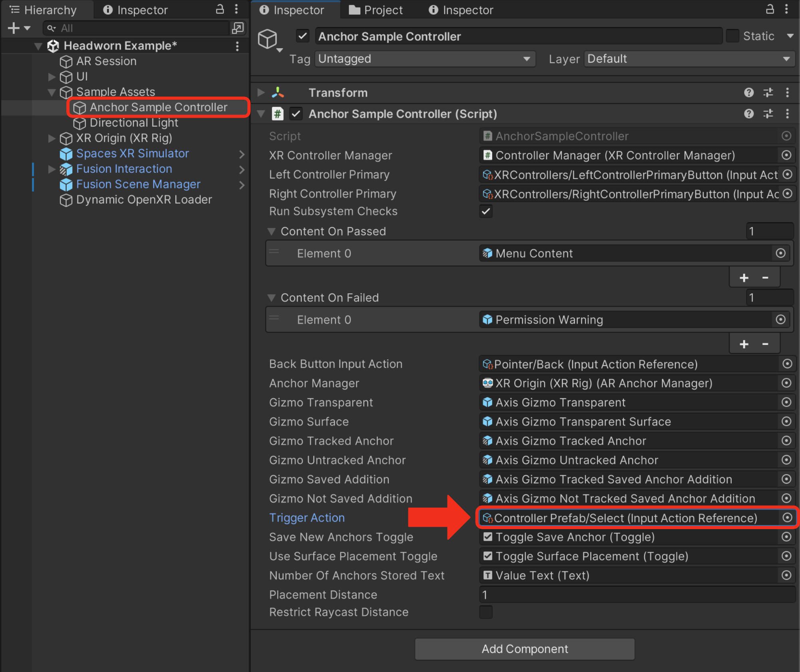This screenshot has height=672, width=800.
Task: Expand XR Origin (XR Rig)
Action: click(51, 138)
